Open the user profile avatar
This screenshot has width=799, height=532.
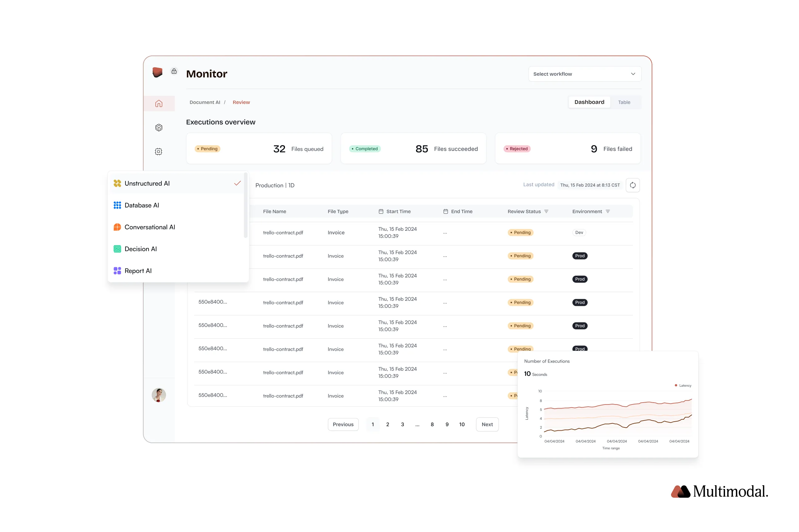pyautogui.click(x=159, y=395)
